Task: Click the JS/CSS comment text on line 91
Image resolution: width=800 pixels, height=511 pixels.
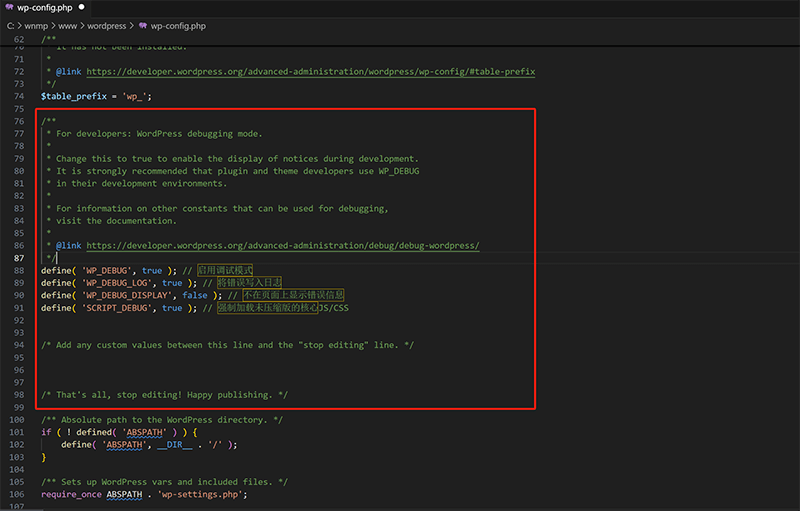Action: (x=334, y=308)
